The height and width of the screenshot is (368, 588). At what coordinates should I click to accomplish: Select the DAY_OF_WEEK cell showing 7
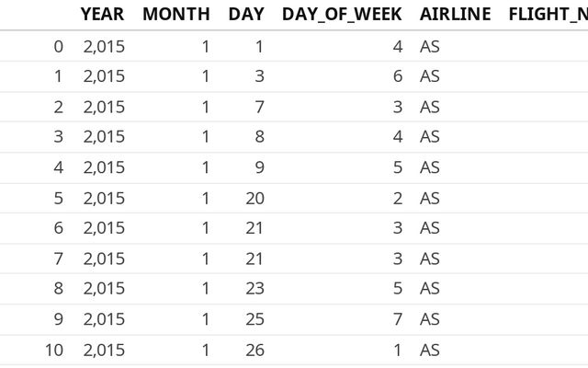[397, 319]
